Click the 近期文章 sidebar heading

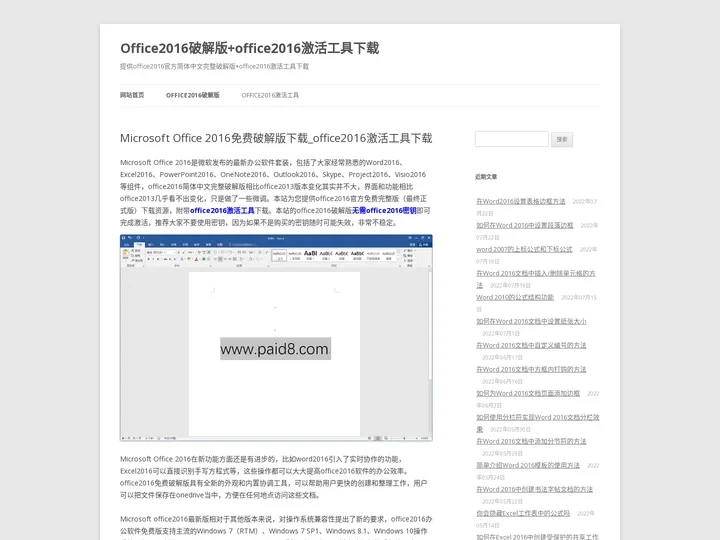[486, 176]
